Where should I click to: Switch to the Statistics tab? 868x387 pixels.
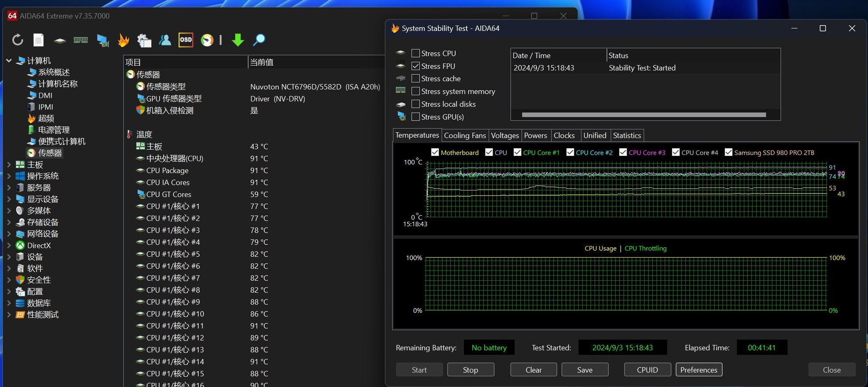627,135
